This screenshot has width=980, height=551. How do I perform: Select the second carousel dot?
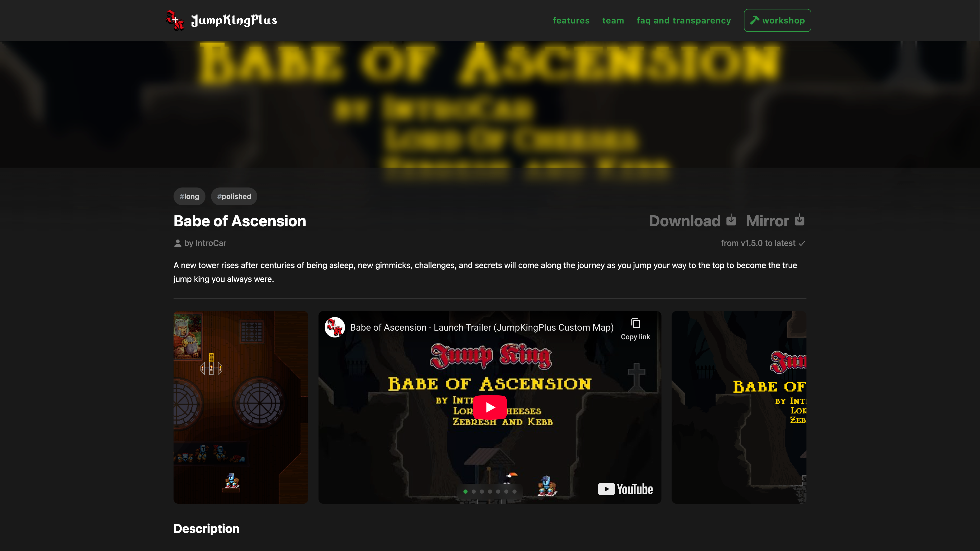[474, 492]
